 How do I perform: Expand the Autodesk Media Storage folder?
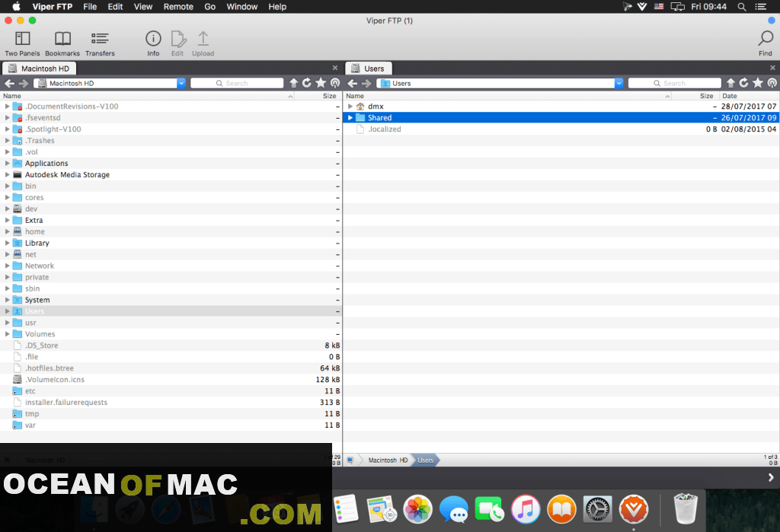pyautogui.click(x=8, y=174)
